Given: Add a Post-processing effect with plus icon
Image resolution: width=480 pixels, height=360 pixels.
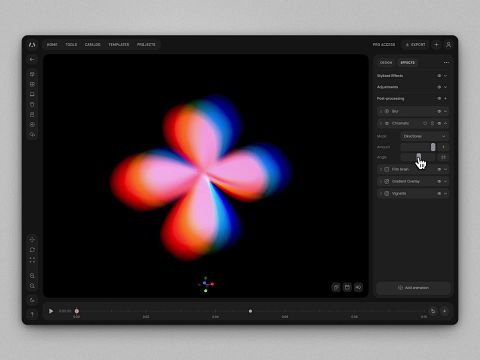Looking at the screenshot, I should (x=445, y=98).
